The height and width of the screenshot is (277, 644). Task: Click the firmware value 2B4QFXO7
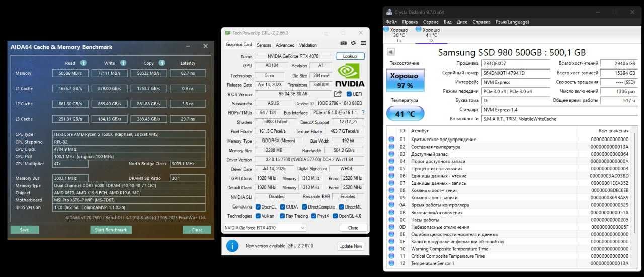[515, 63]
